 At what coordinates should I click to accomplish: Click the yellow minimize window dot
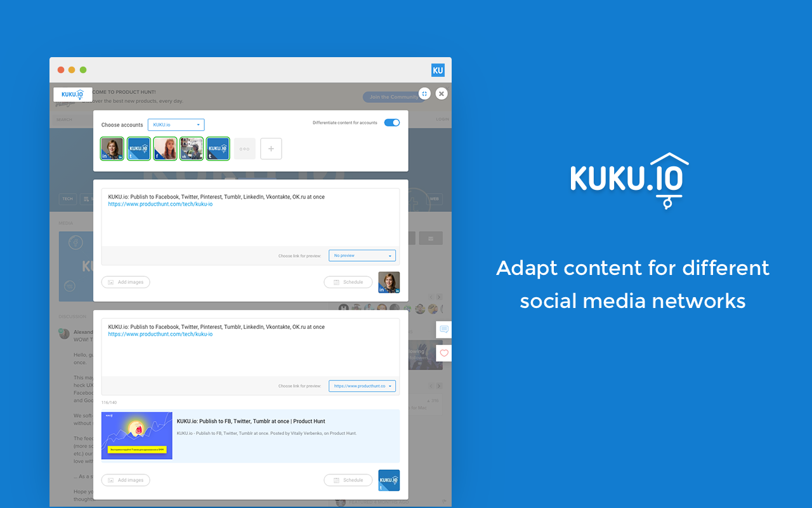tap(72, 70)
